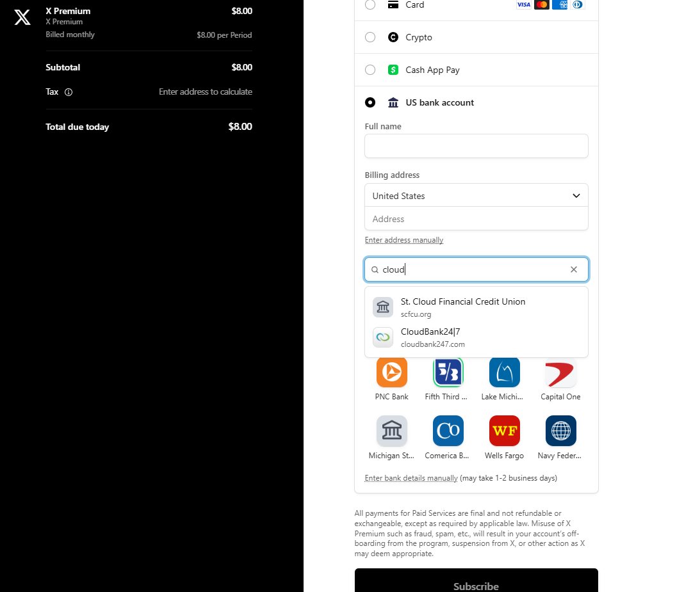Screen dimensions: 700x592
Task: Click the US bank account building icon
Action: pyautogui.click(x=393, y=102)
